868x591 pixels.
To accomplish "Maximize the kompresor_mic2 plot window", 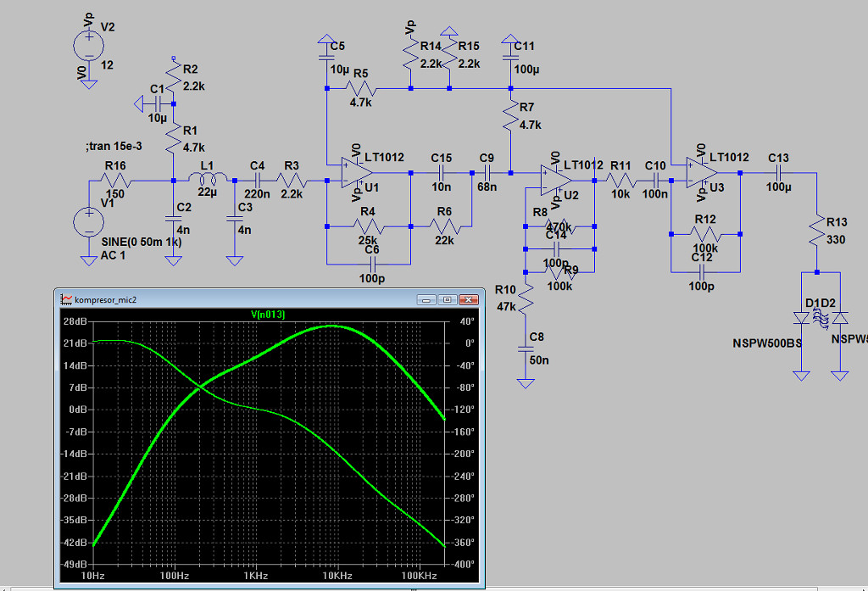I will coord(448,299).
